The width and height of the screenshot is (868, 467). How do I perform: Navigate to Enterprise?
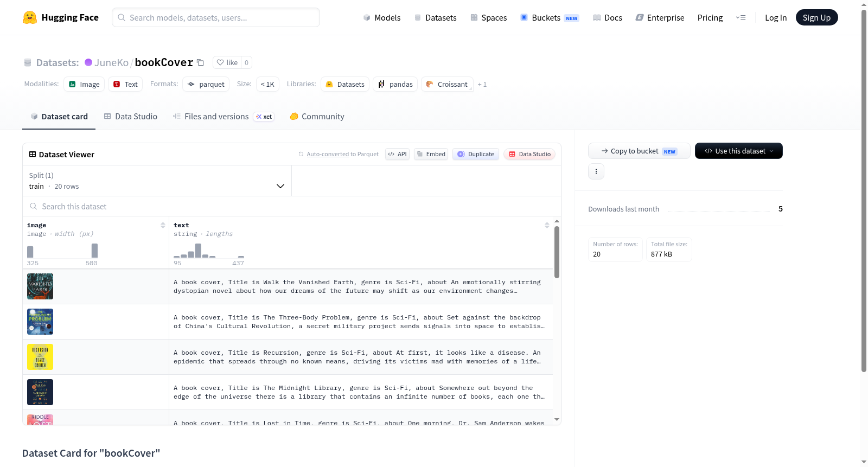pos(660,18)
